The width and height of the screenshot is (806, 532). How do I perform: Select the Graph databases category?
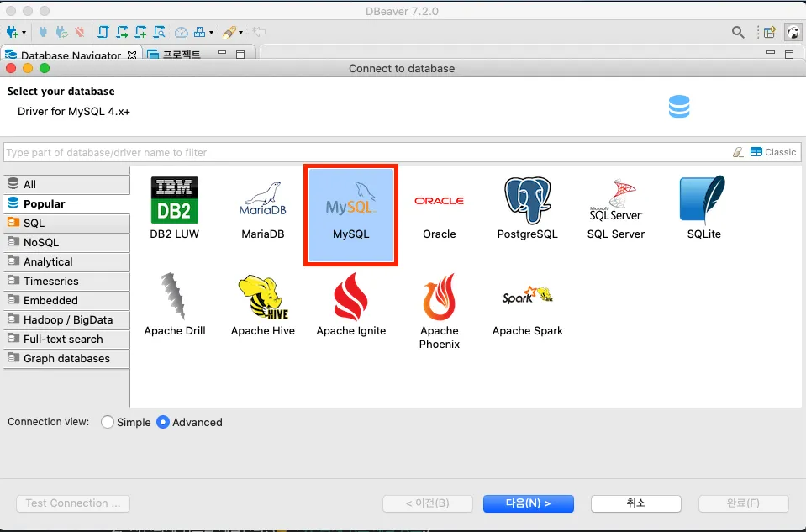tap(67, 359)
